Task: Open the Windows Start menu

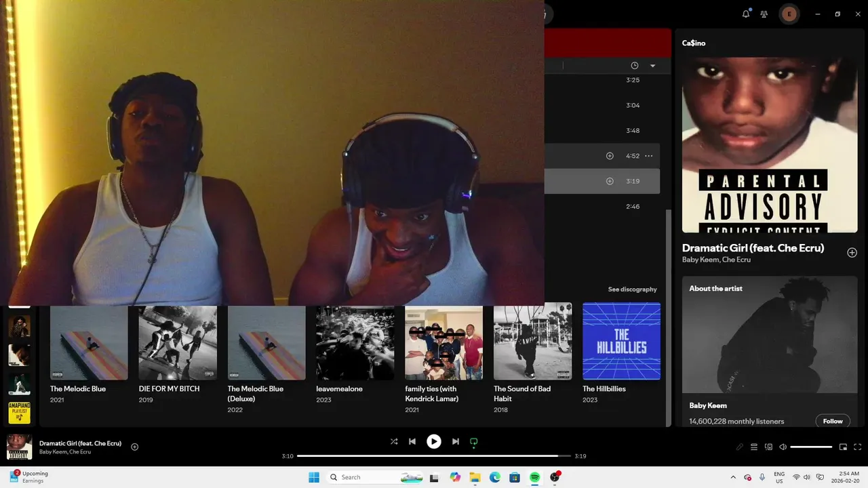Action: 314,477
